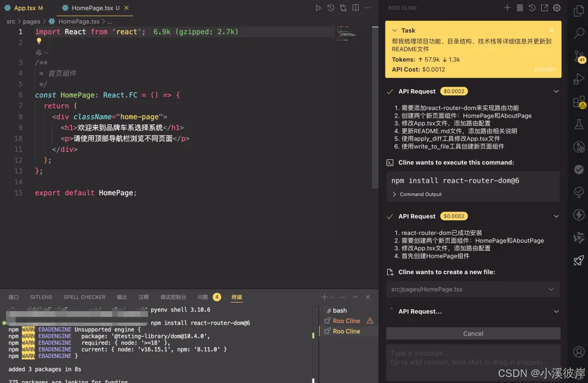Click HomePage.tsx breadcrumb segment
The height and width of the screenshot is (383, 588).
point(78,21)
